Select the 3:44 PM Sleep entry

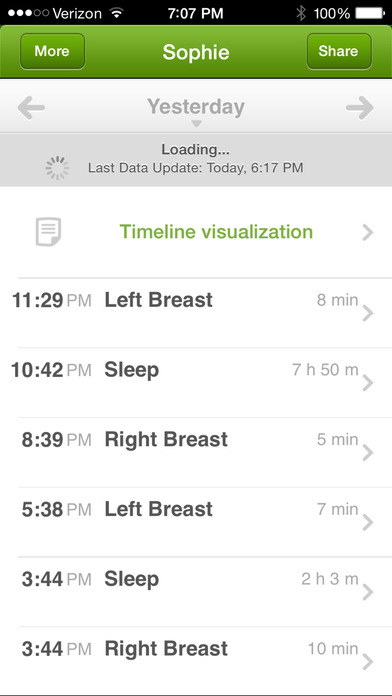click(x=196, y=592)
